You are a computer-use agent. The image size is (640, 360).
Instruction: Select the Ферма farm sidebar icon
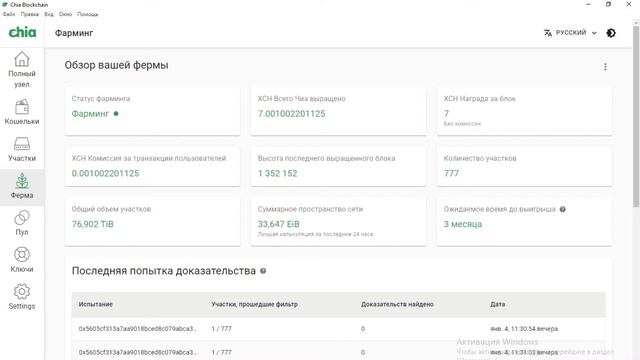pyautogui.click(x=22, y=186)
